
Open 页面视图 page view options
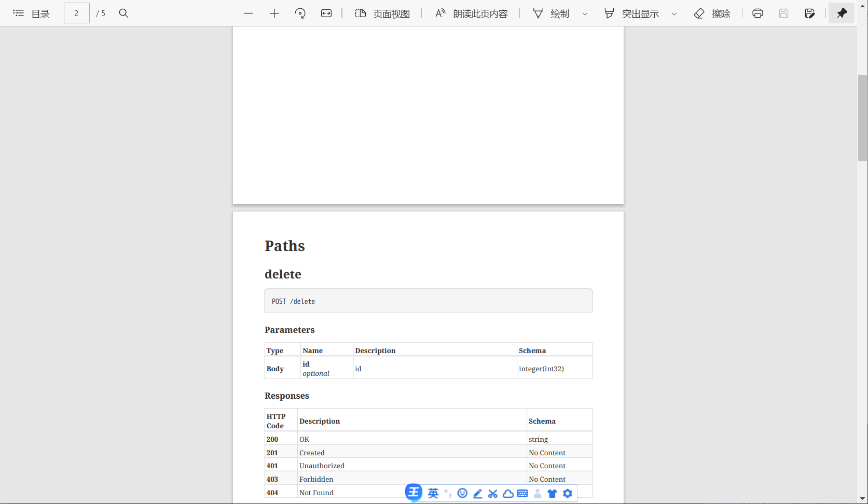pyautogui.click(x=382, y=13)
